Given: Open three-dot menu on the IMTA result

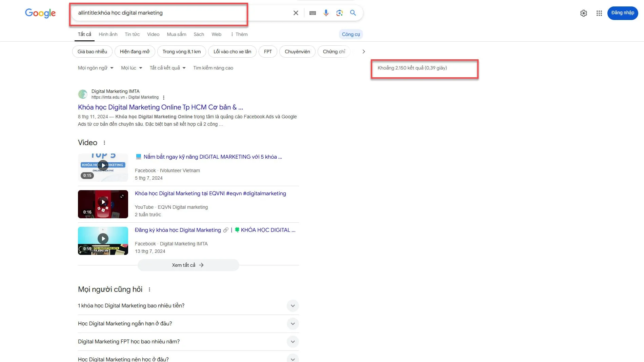Looking at the screenshot, I should (164, 97).
